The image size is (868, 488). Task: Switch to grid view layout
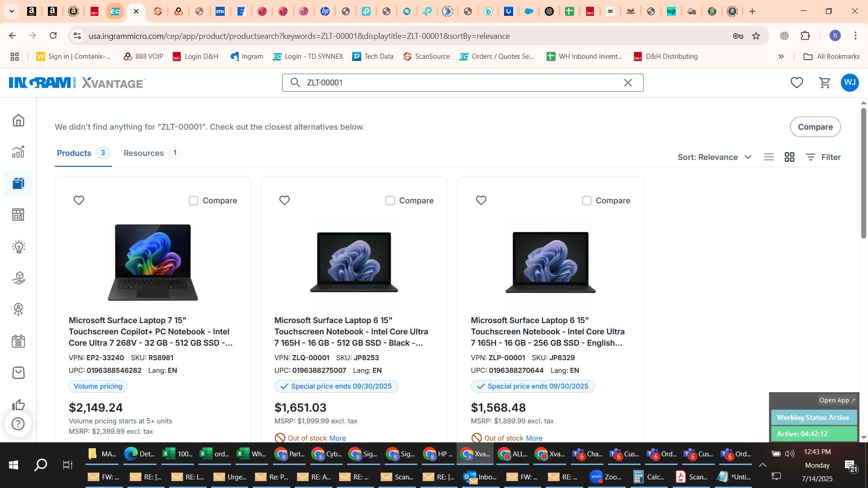789,157
